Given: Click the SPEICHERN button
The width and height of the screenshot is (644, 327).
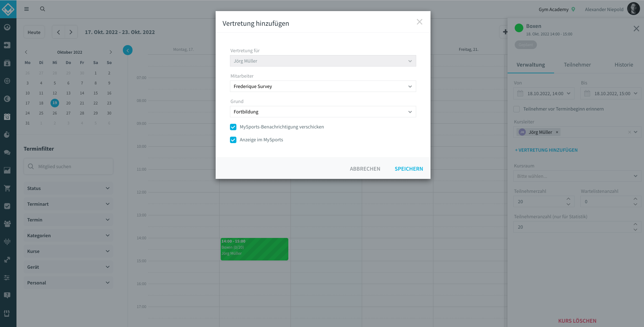Looking at the screenshot, I should 409,169.
